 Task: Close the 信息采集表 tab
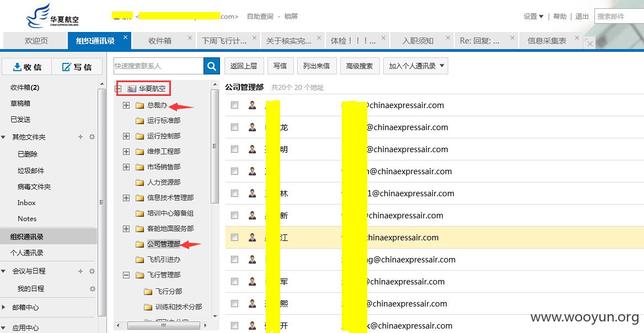(x=577, y=37)
